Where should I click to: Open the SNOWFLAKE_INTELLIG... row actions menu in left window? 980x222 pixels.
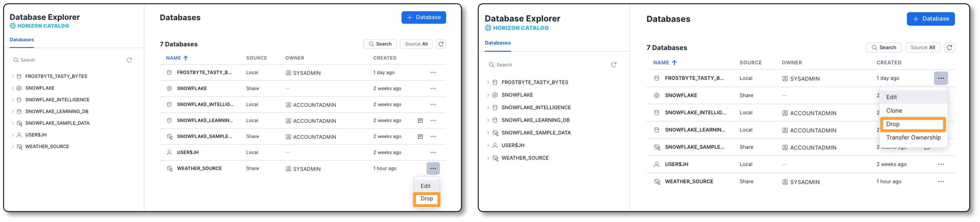433,104
